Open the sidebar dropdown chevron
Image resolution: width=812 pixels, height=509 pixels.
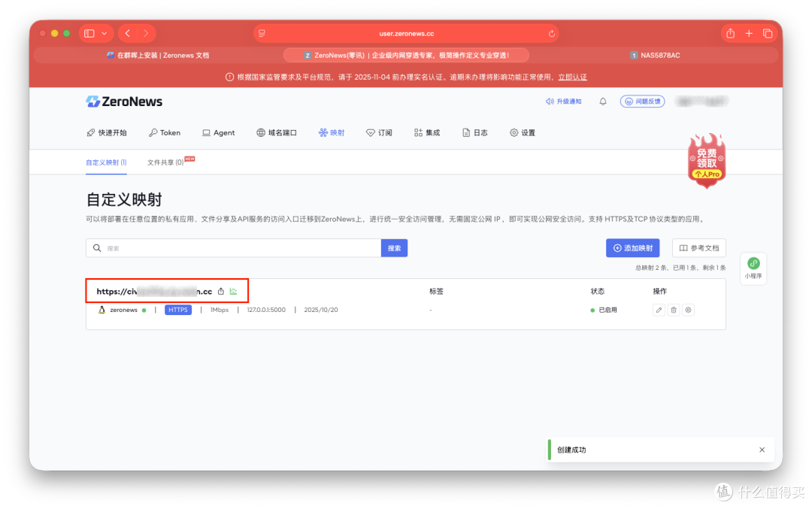(104, 33)
